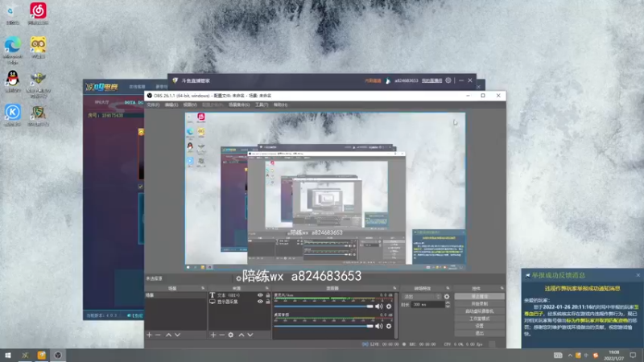
Task: Open the Microsoft Edge desktop shortcut
Action: [13, 50]
